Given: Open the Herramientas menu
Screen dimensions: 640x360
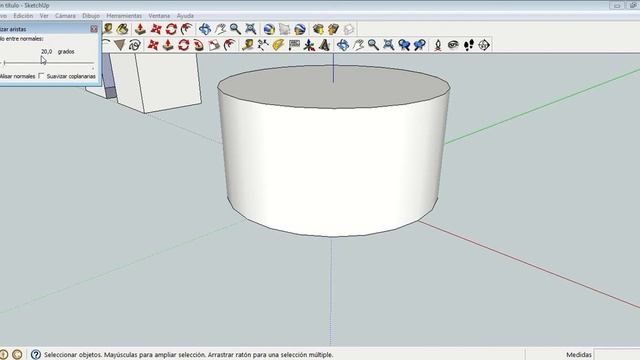Looking at the screenshot, I should pos(124,16).
